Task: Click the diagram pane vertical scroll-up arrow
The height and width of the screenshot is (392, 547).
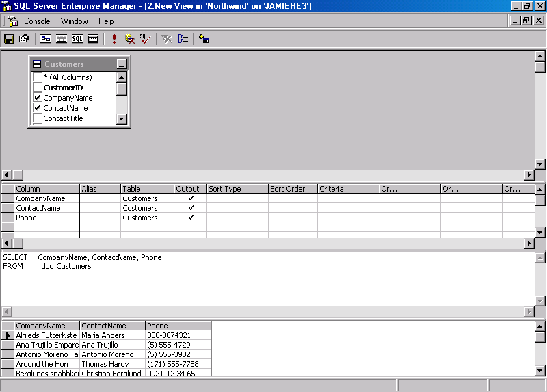Action: (540, 56)
